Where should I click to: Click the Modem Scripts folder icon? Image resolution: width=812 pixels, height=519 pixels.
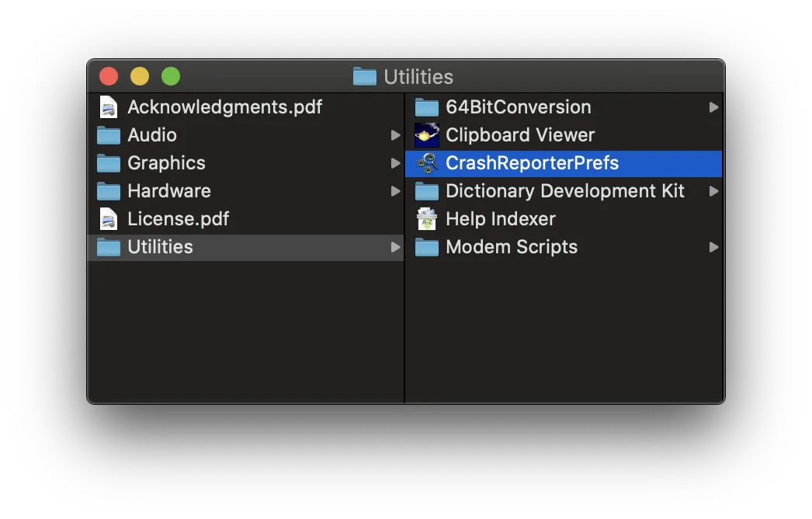click(x=426, y=247)
